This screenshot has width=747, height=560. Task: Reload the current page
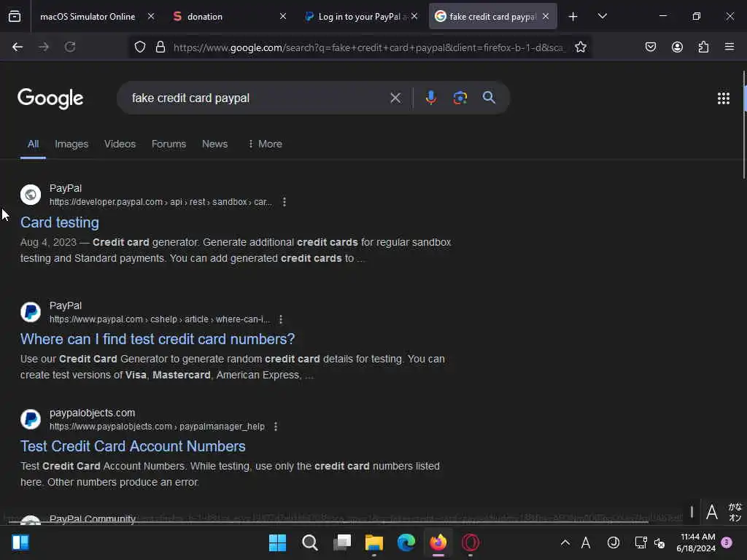click(70, 47)
